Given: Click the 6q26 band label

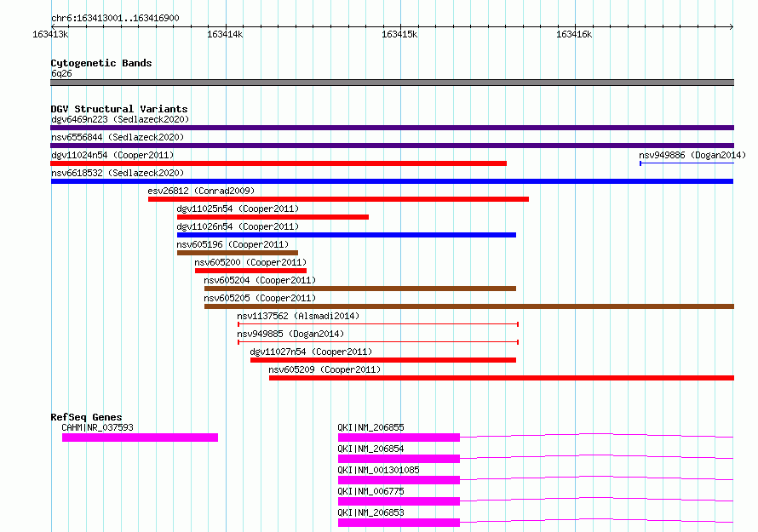Looking at the screenshot, I should click(61, 73).
